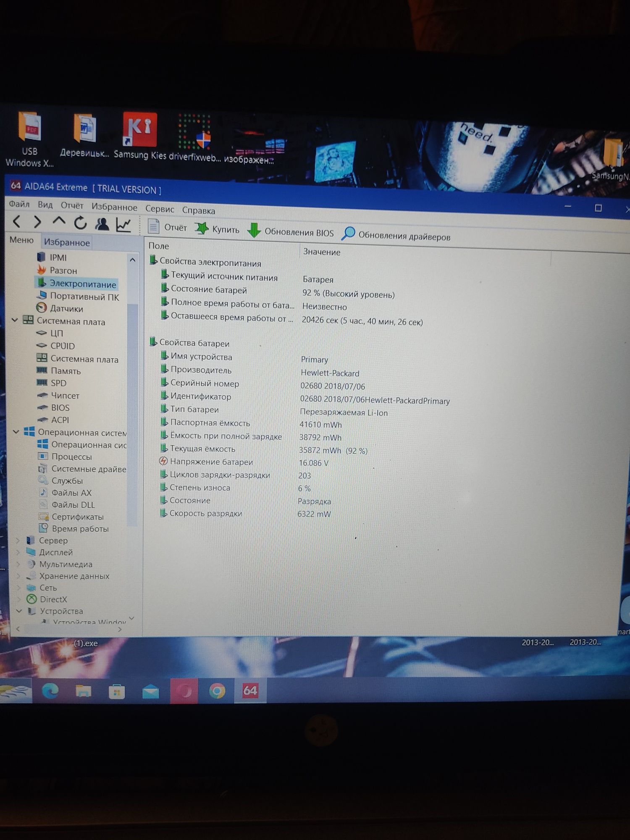The image size is (630, 840).
Task: Click the tree scrollbar up arrow
Action: pyautogui.click(x=132, y=260)
